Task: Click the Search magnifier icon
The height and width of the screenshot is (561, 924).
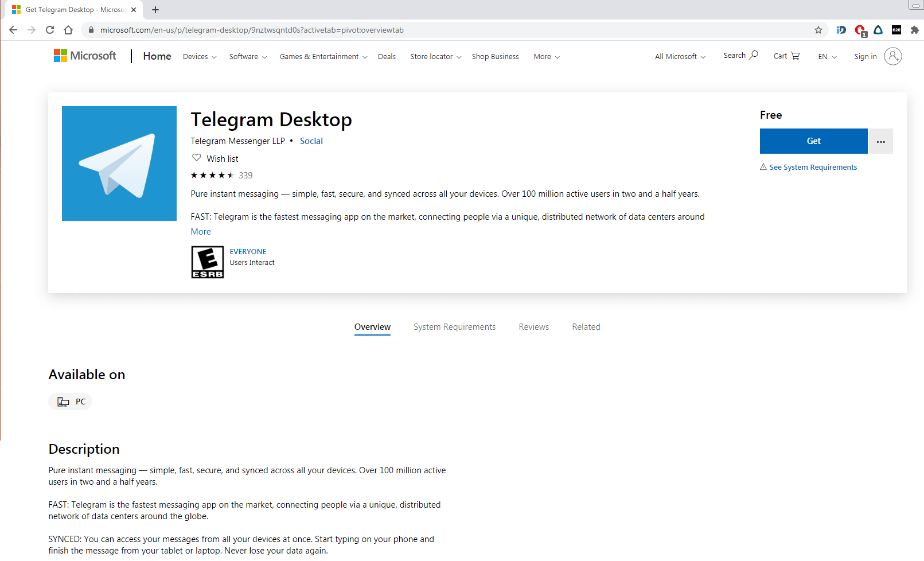Action: (x=754, y=55)
